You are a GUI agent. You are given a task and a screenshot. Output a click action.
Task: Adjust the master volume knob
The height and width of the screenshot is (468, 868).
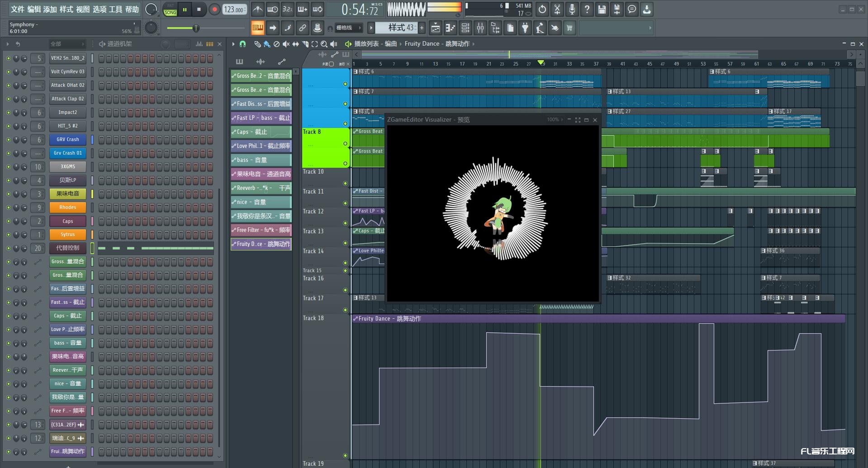(x=151, y=9)
